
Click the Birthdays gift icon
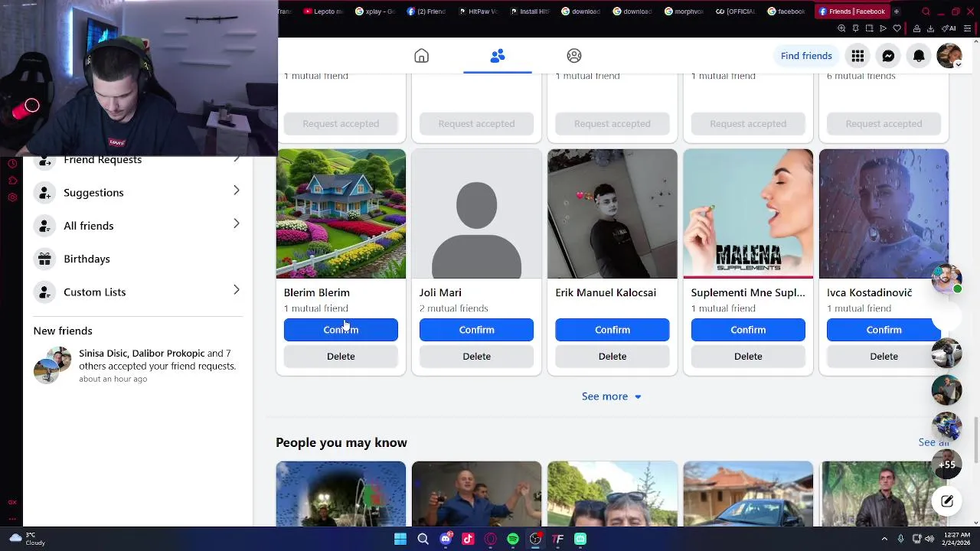click(45, 259)
